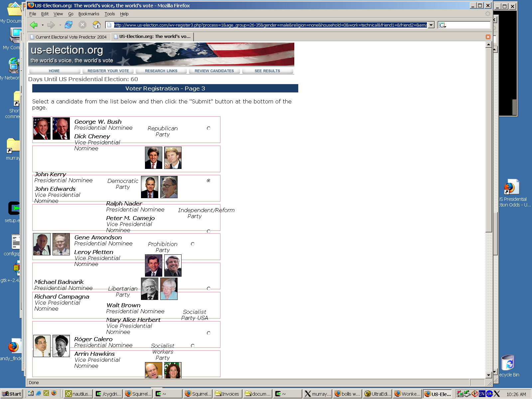Click the Firefox throbber activity icon

(487, 14)
